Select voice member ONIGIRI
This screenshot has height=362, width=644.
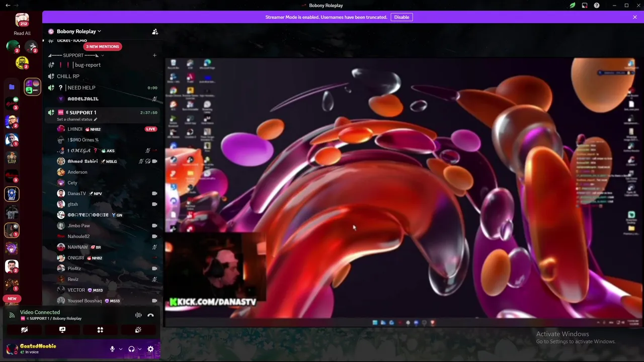point(107,258)
